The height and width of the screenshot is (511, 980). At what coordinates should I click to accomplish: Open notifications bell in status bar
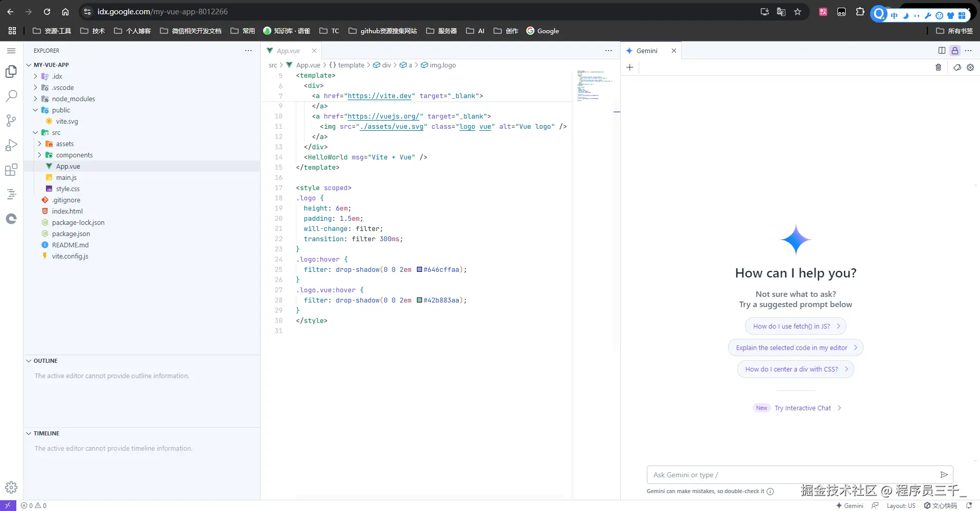point(969,505)
